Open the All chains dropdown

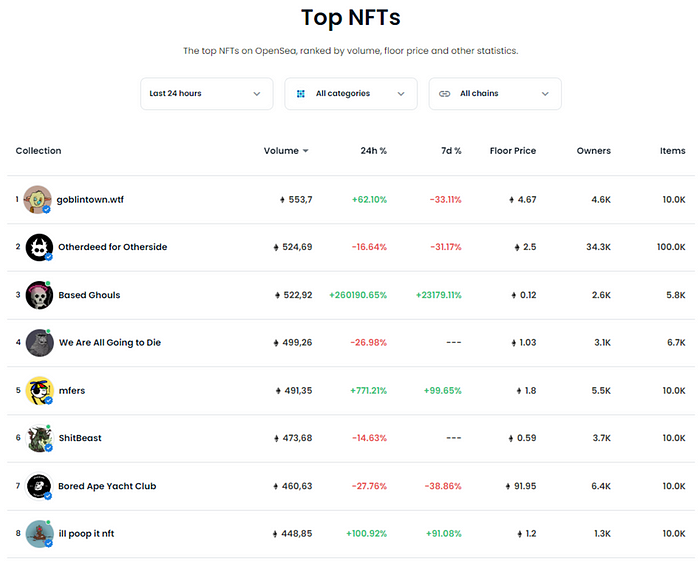click(x=495, y=94)
